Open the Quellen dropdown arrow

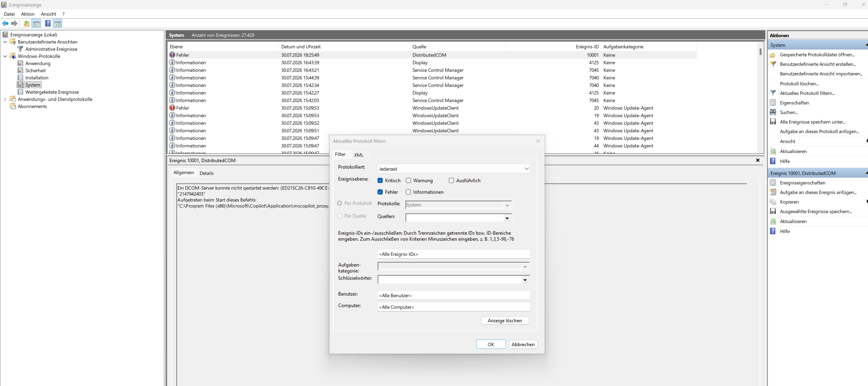pyautogui.click(x=507, y=218)
